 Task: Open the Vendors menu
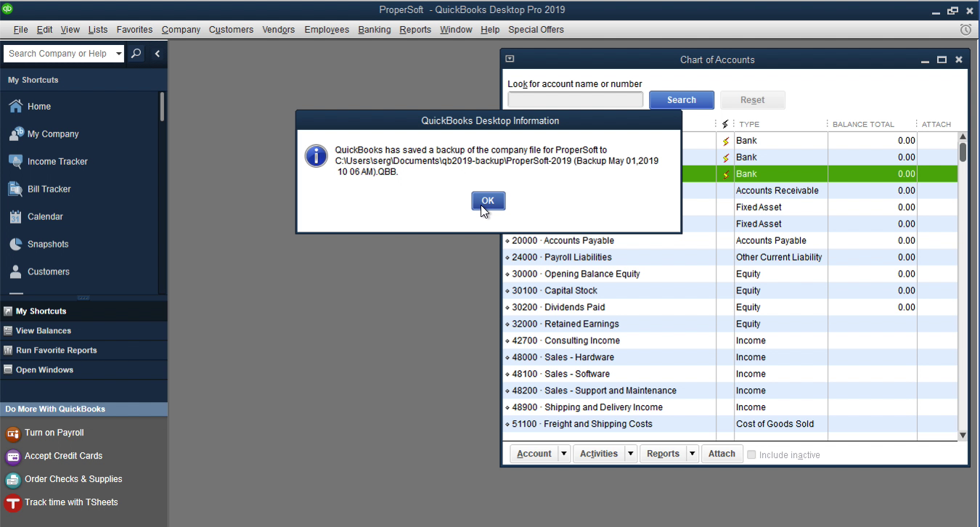(x=279, y=30)
